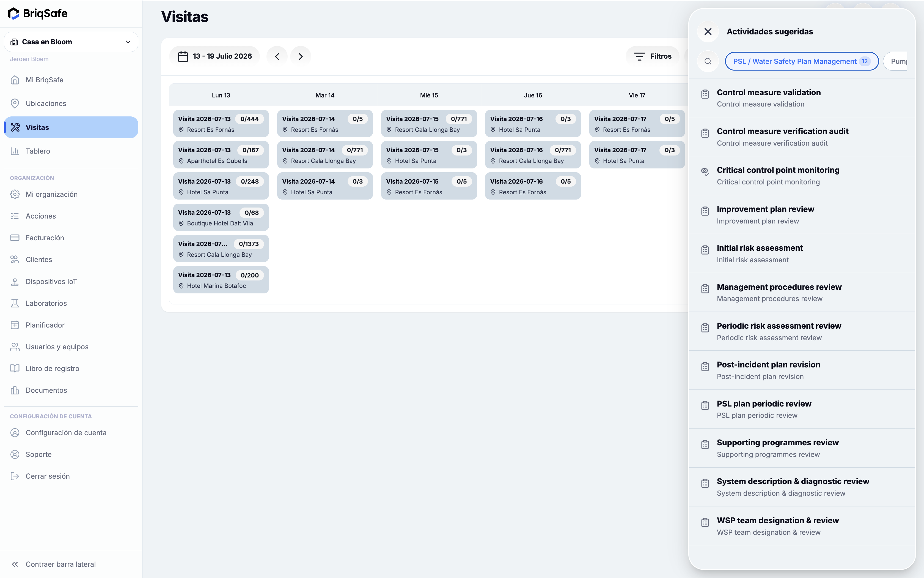Open Monday visit at Hotel Marina Botafoc

click(221, 280)
